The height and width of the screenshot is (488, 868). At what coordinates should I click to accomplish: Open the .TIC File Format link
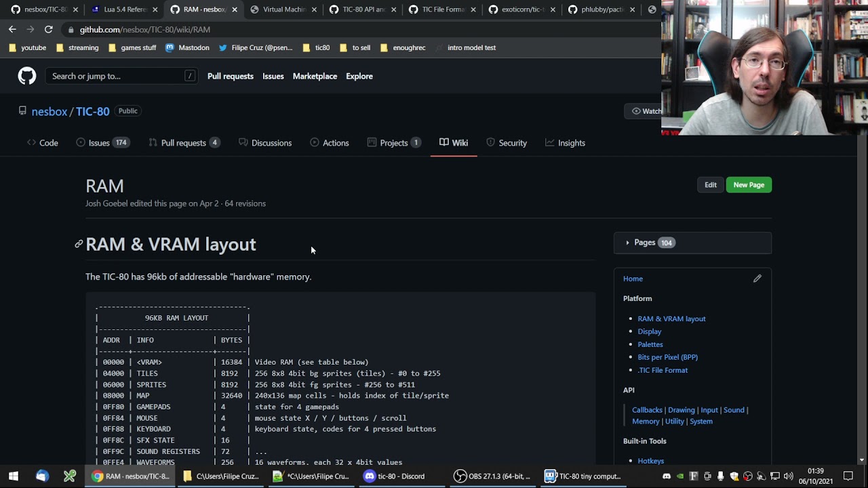tap(663, 370)
